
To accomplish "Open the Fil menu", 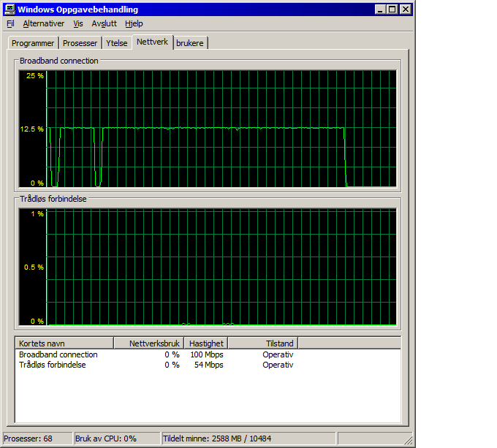I will click(x=10, y=24).
